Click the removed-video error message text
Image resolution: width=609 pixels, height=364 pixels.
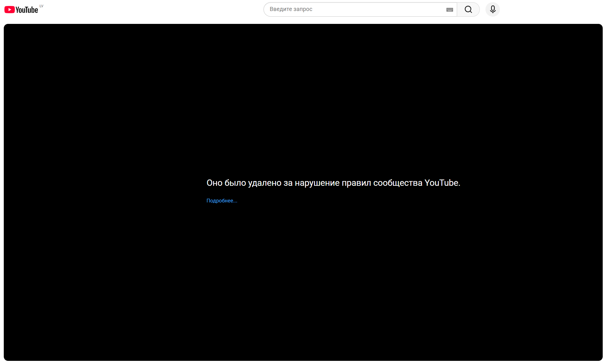(x=314, y=183)
